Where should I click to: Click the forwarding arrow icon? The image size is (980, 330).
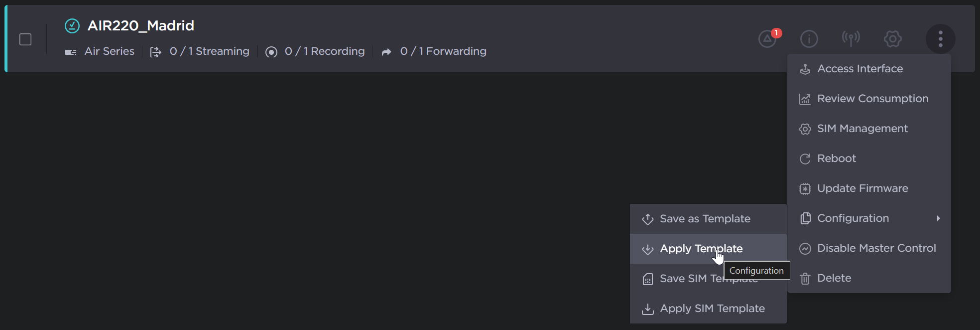[386, 52]
